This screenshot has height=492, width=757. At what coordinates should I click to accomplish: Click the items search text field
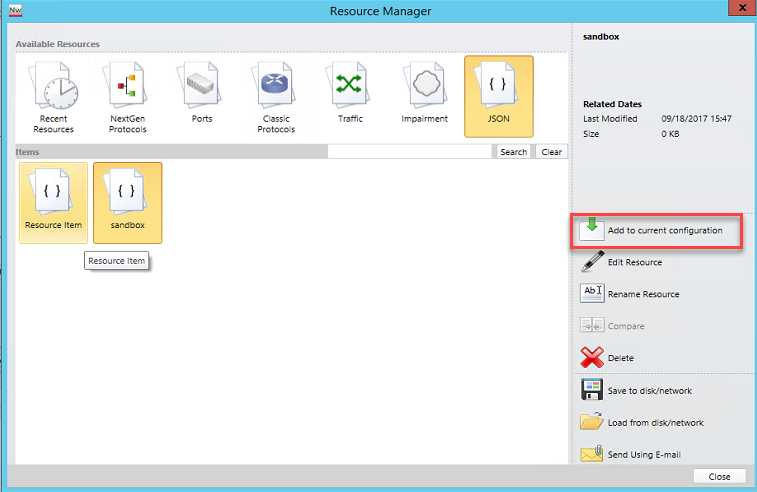tap(410, 152)
